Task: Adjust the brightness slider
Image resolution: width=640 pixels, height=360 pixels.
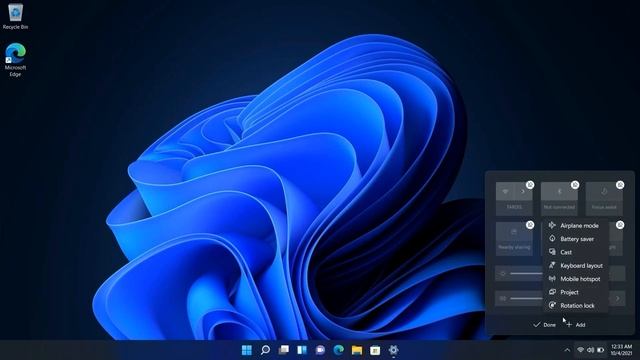Action: pos(527,273)
